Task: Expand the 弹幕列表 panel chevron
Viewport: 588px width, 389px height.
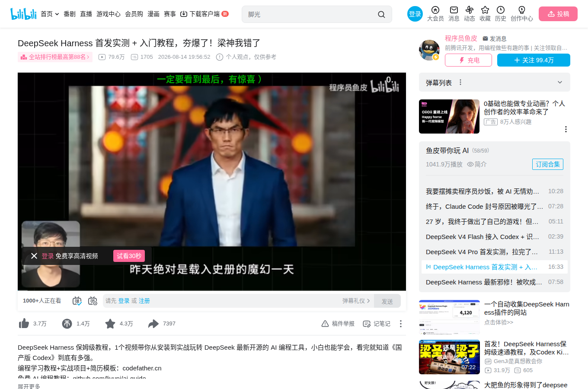Action: pos(560,82)
